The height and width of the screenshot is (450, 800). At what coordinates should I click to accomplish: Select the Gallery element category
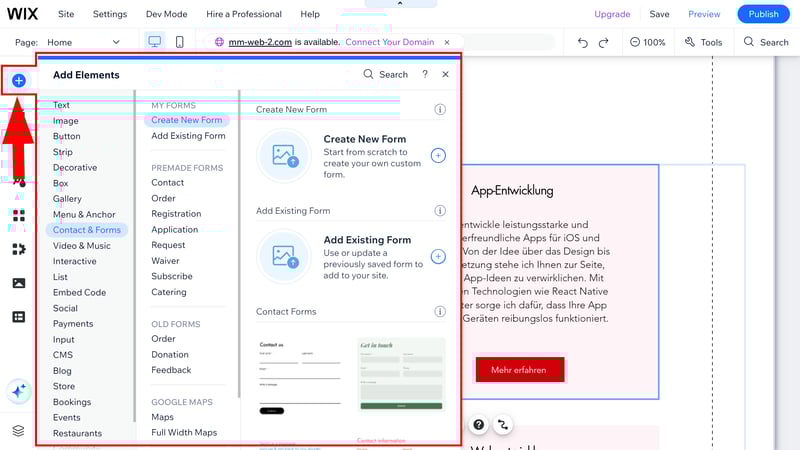coord(67,198)
